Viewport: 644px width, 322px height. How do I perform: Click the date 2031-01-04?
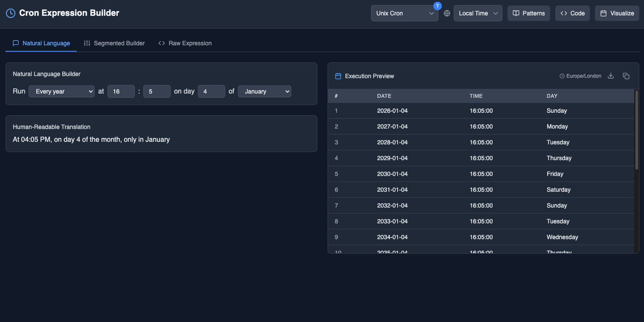click(x=392, y=190)
